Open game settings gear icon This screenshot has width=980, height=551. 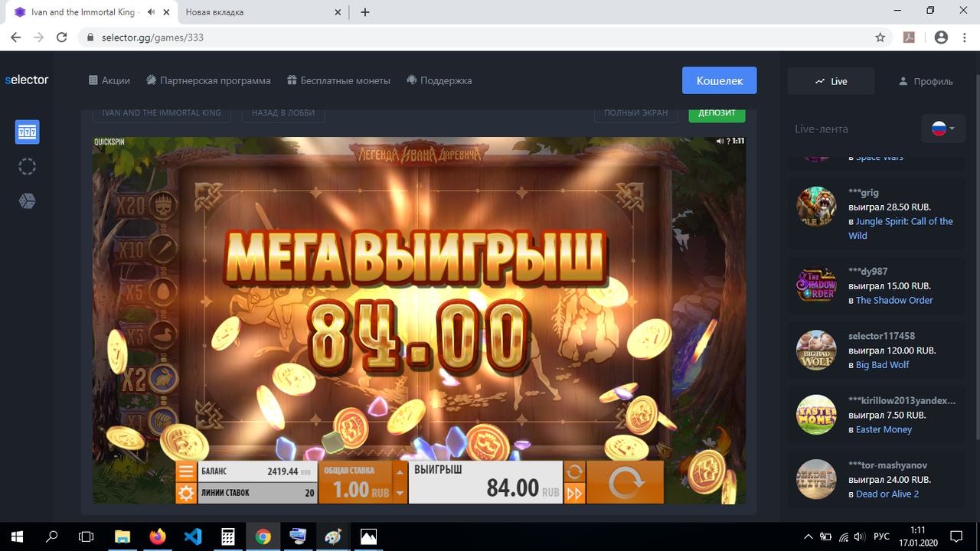pos(186,493)
